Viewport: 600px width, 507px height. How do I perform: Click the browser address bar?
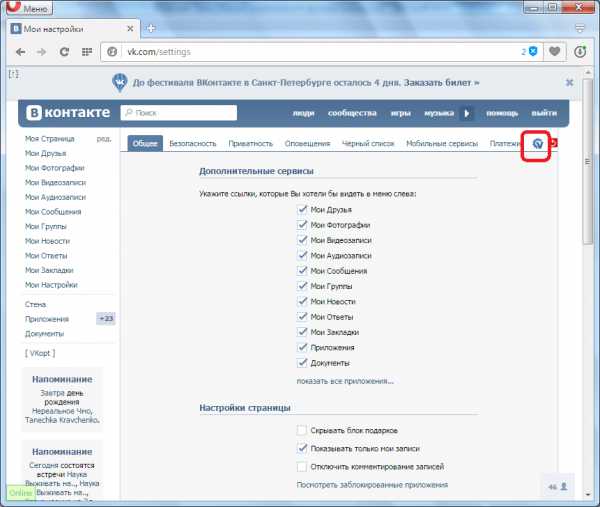tap(320, 52)
